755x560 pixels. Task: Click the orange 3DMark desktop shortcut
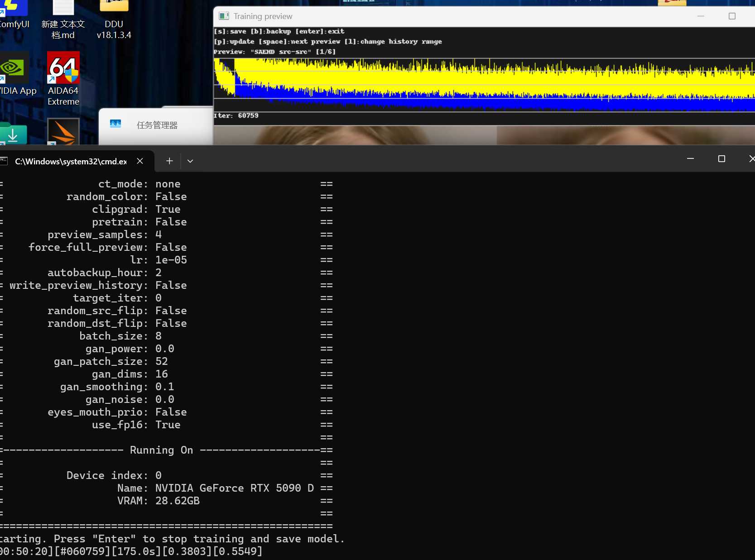pyautogui.click(x=63, y=132)
